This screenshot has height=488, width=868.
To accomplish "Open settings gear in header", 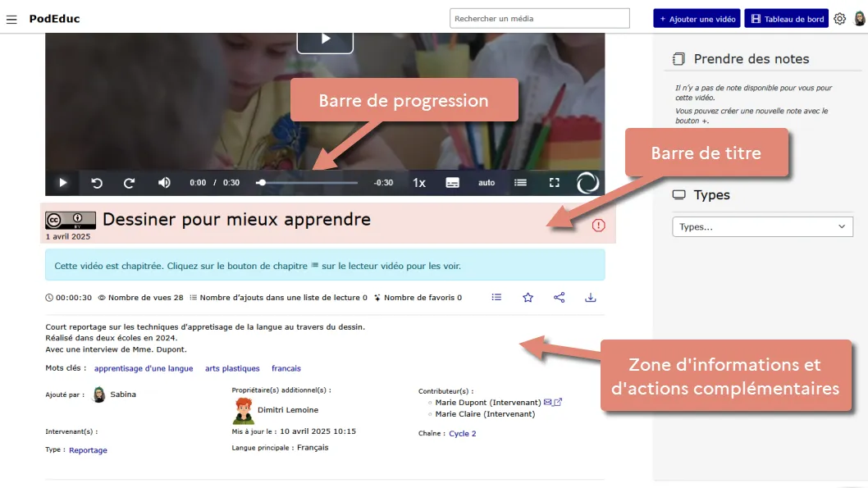I will pyautogui.click(x=840, y=19).
